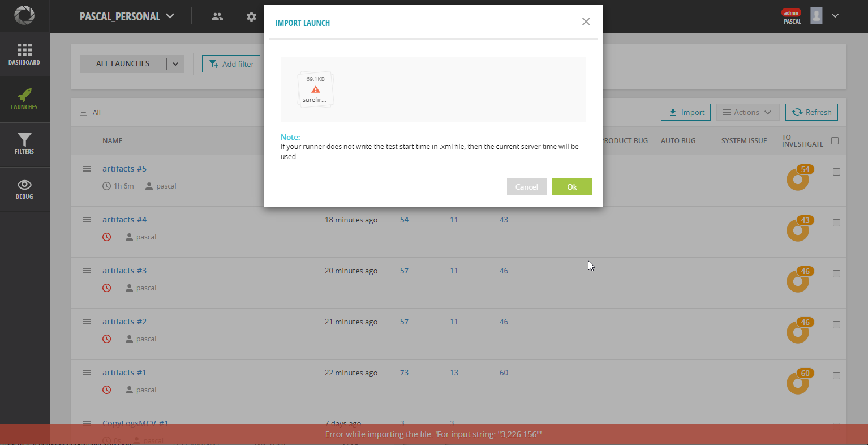The image size is (868, 445).
Task: Check the checkbox beside artifacts #1
Action: click(836, 376)
